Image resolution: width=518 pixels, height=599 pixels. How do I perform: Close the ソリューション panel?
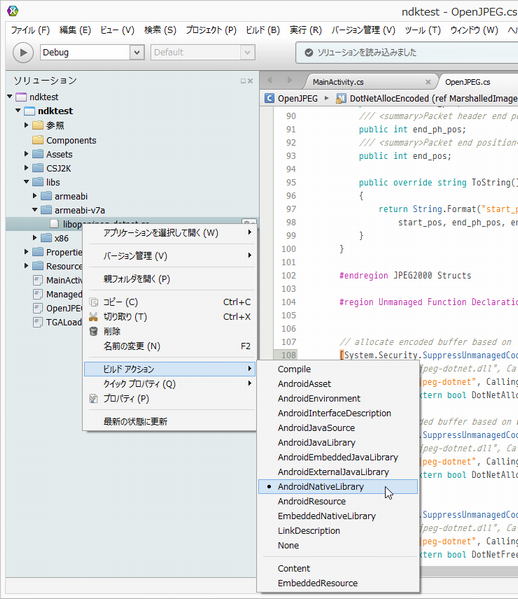[250, 81]
